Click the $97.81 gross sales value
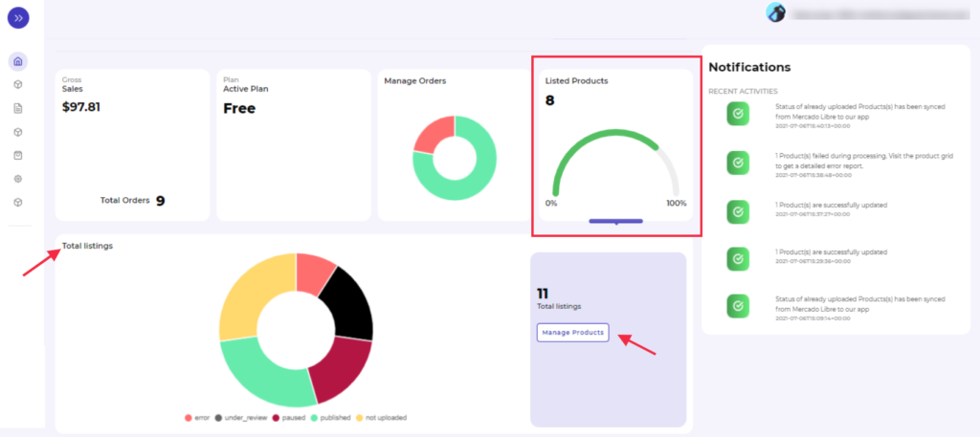This screenshot has height=437, width=980. (81, 107)
